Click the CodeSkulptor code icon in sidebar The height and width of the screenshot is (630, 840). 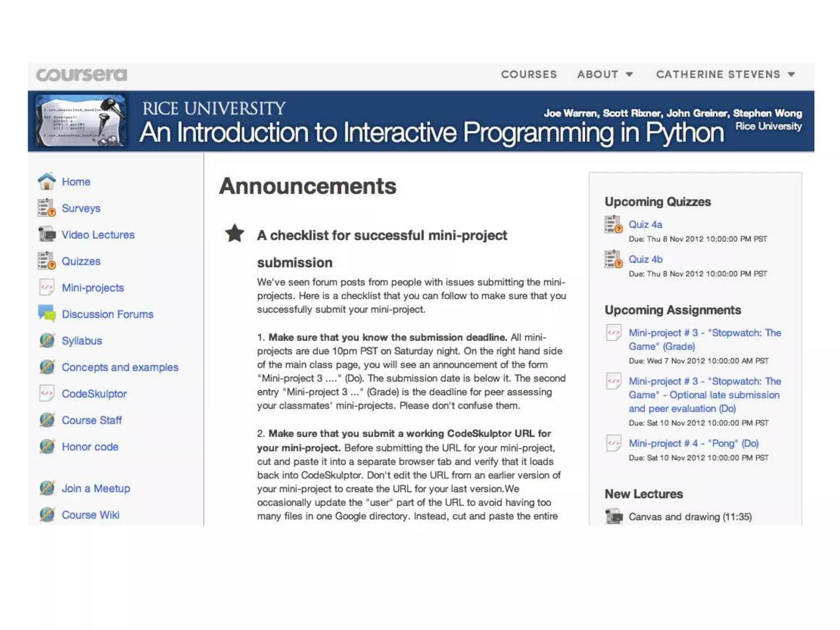click(x=47, y=393)
